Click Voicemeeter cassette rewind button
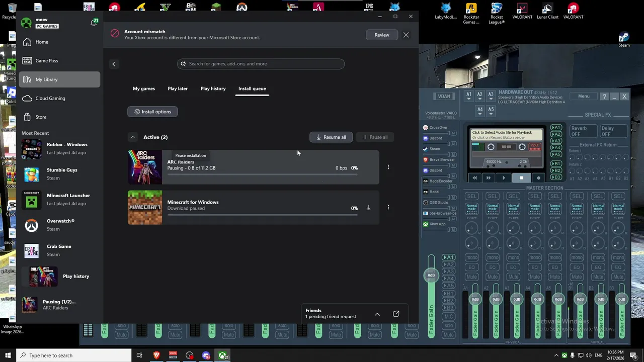 (x=474, y=177)
